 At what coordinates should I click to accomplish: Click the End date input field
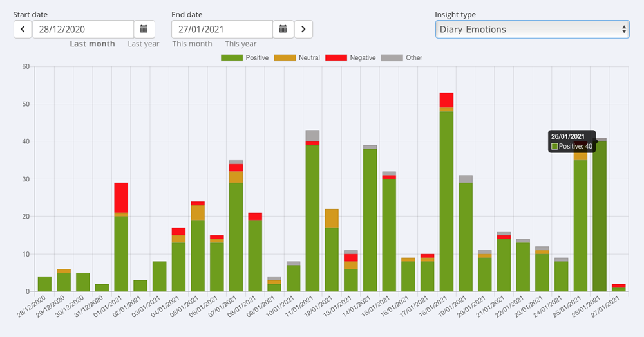coord(222,29)
